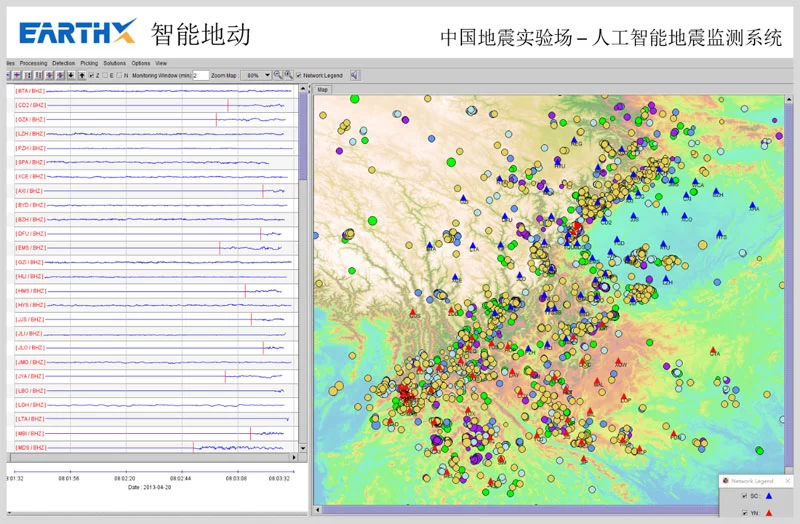Viewport: 800px width, 524px height.
Task: Select the Map tab
Action: [x=323, y=89]
